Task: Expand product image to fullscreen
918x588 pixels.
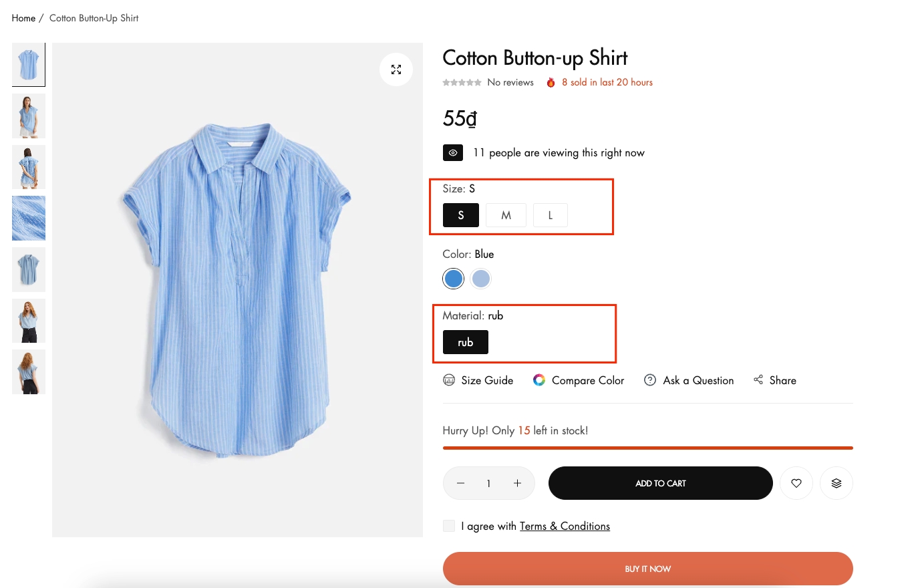Action: tap(396, 69)
